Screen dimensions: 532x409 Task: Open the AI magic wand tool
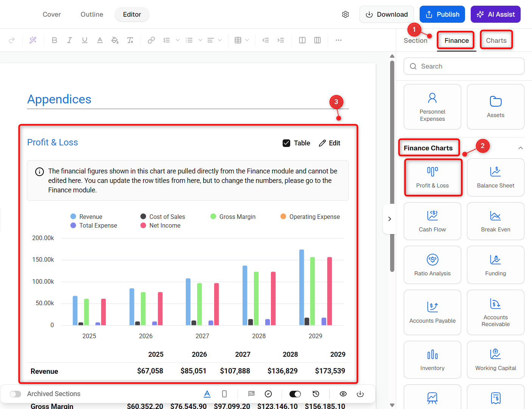point(33,40)
